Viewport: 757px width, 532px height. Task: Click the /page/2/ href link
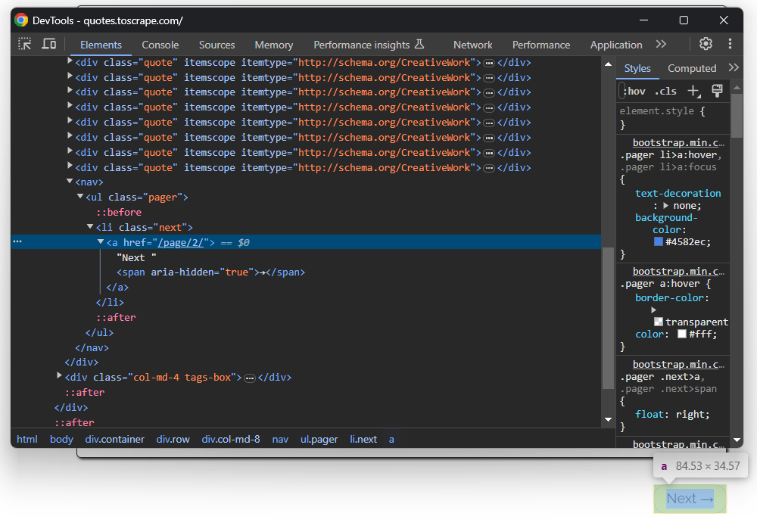click(x=182, y=241)
